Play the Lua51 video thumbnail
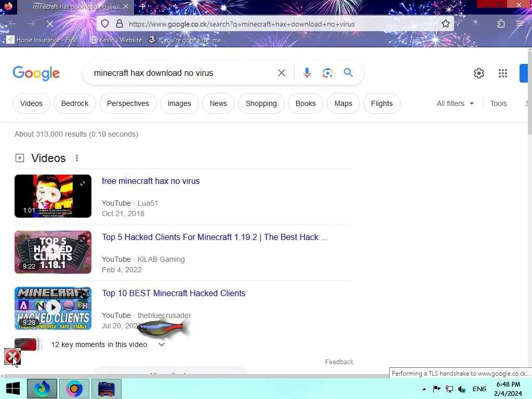532x399 pixels. 53,196
